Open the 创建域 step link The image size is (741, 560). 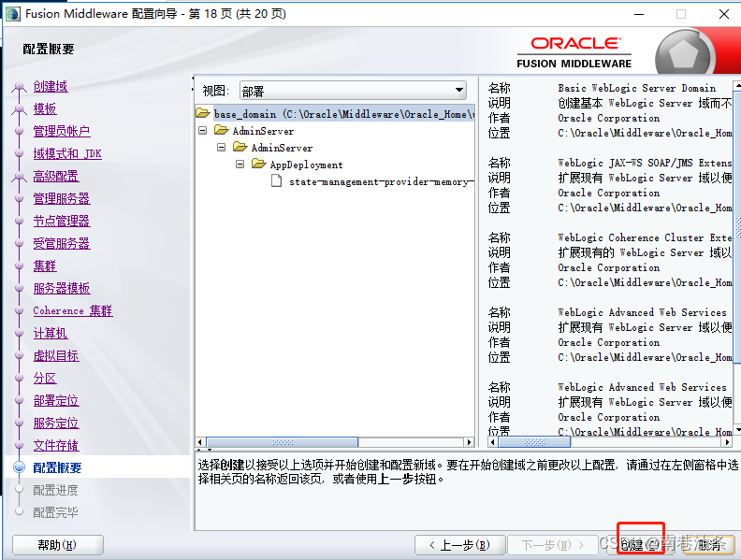click(x=51, y=86)
